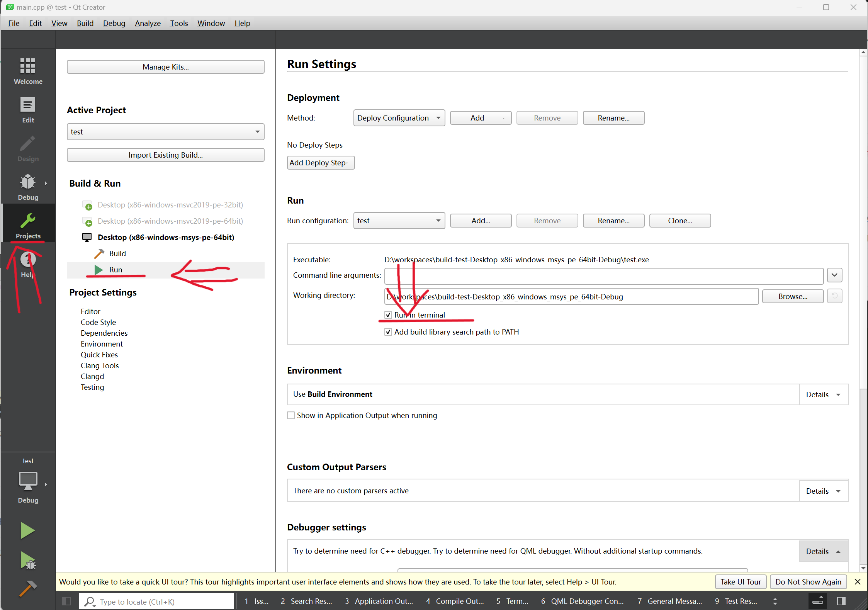The height and width of the screenshot is (610, 868).
Task: Click Manage Kits button
Action: click(x=165, y=67)
